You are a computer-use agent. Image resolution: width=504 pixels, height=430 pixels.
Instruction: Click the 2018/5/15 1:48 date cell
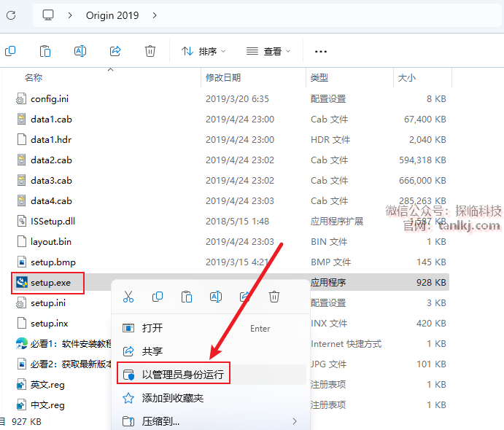coord(237,222)
